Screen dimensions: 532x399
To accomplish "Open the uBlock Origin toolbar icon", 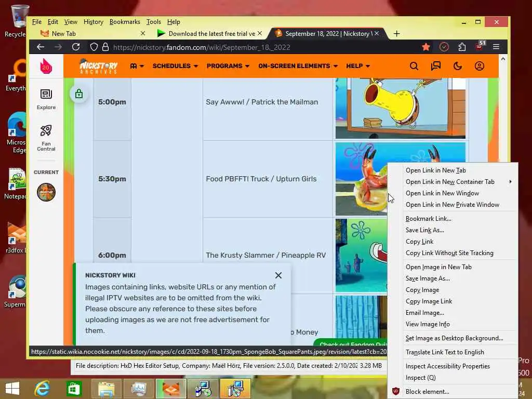I will 480,46.
